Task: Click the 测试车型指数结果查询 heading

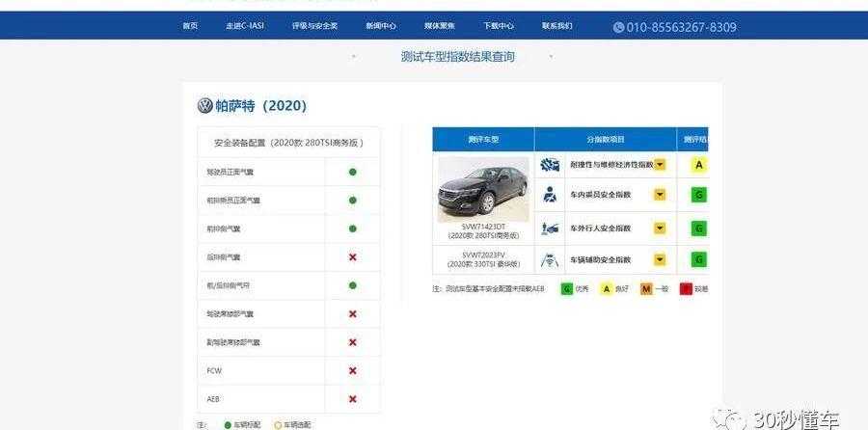Action: click(x=458, y=57)
